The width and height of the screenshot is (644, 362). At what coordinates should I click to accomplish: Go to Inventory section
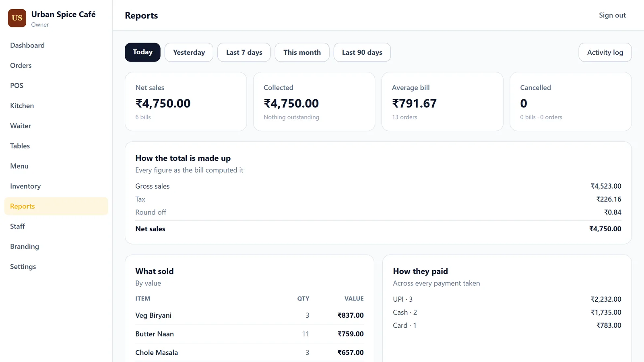pos(56,186)
